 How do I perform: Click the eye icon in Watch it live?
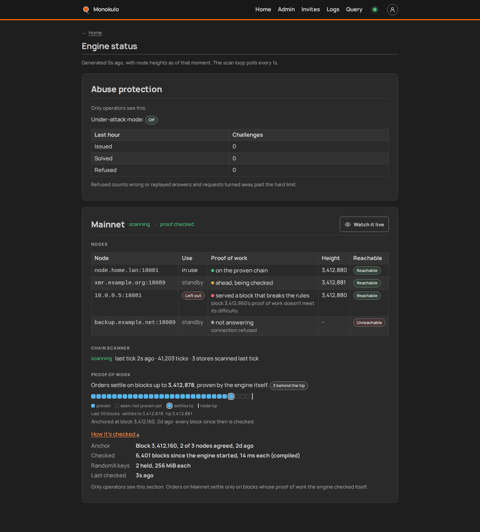click(347, 224)
